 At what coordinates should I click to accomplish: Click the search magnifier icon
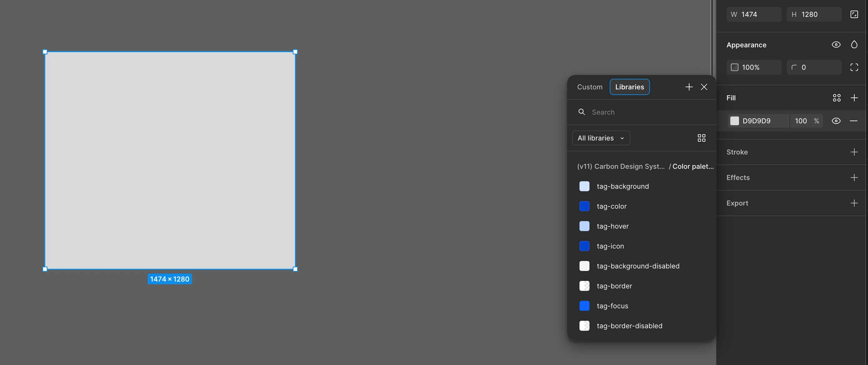coord(582,112)
